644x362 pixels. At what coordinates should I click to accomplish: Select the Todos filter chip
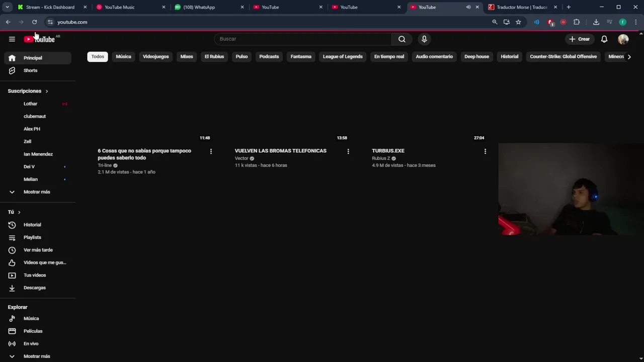98,57
